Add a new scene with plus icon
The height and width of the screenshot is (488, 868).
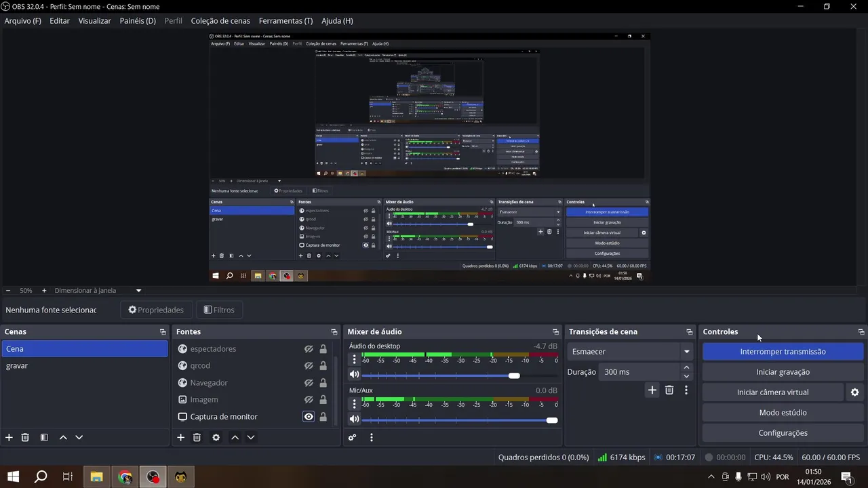pos(9,437)
